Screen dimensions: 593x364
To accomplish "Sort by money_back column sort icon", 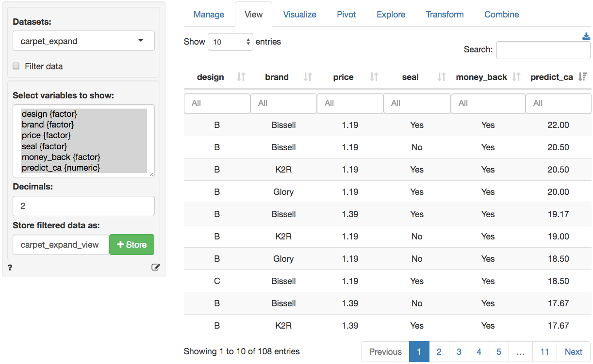I will coord(516,77).
